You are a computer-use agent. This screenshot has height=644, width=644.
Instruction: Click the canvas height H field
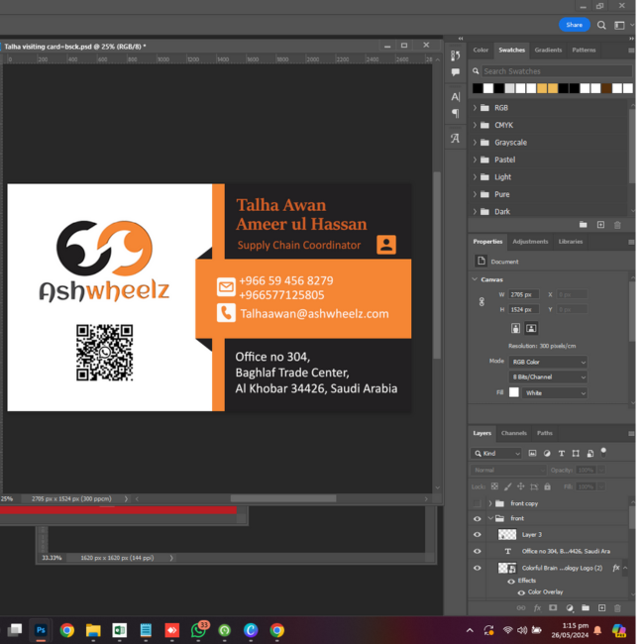[524, 309]
